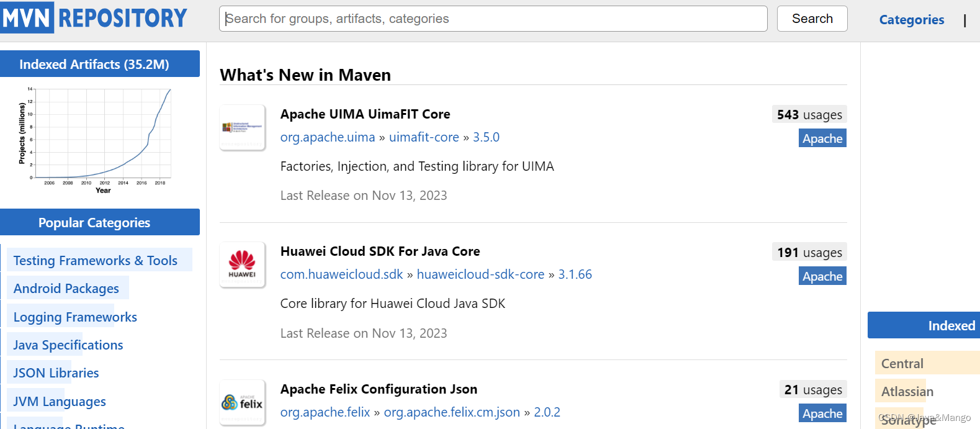Click the indexed artifacts growth chart
This screenshot has height=429, width=980.
coord(95,141)
